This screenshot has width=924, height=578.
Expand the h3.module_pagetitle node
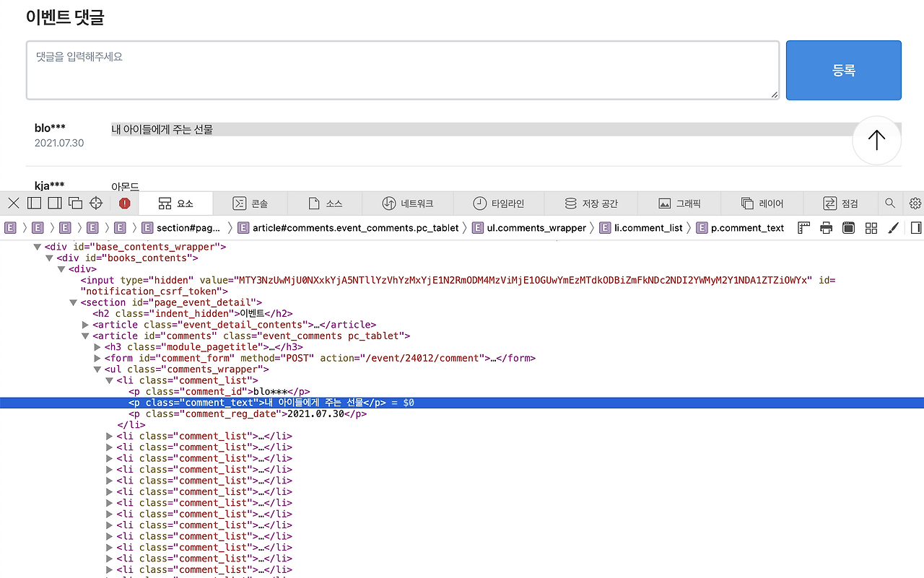click(x=97, y=347)
